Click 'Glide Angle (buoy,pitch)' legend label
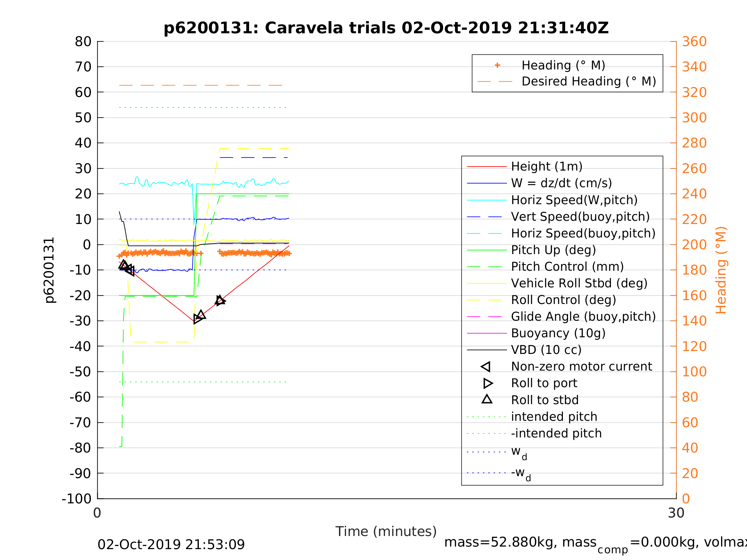This screenshot has height=560, width=747. coord(583,316)
